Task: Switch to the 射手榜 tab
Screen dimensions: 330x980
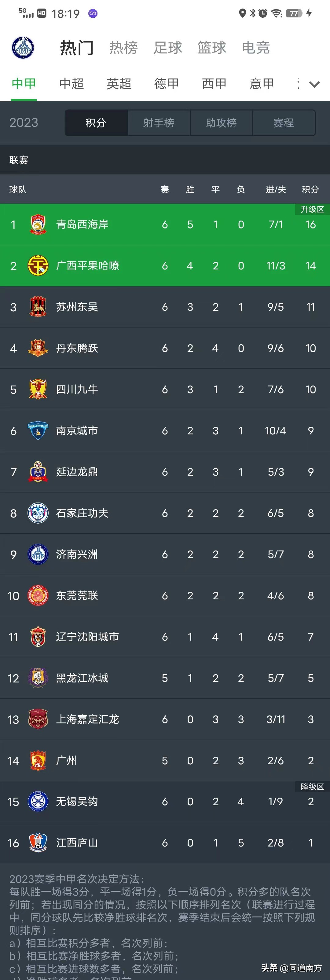Action: pyautogui.click(x=159, y=123)
